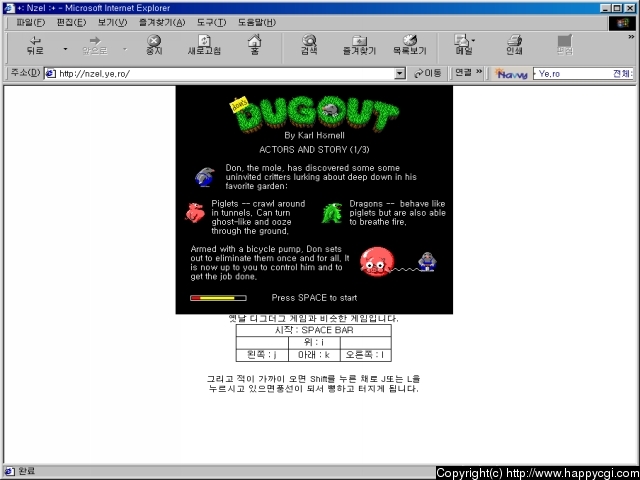The height and width of the screenshot is (480, 640).
Task: Open the 즐겨찾기 favorites toolbar button
Action: tap(359, 45)
